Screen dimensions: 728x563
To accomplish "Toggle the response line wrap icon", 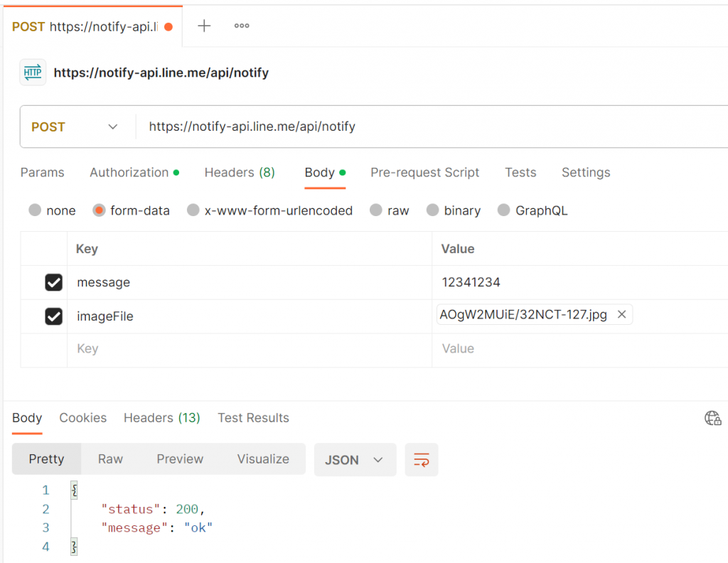I will (x=422, y=460).
